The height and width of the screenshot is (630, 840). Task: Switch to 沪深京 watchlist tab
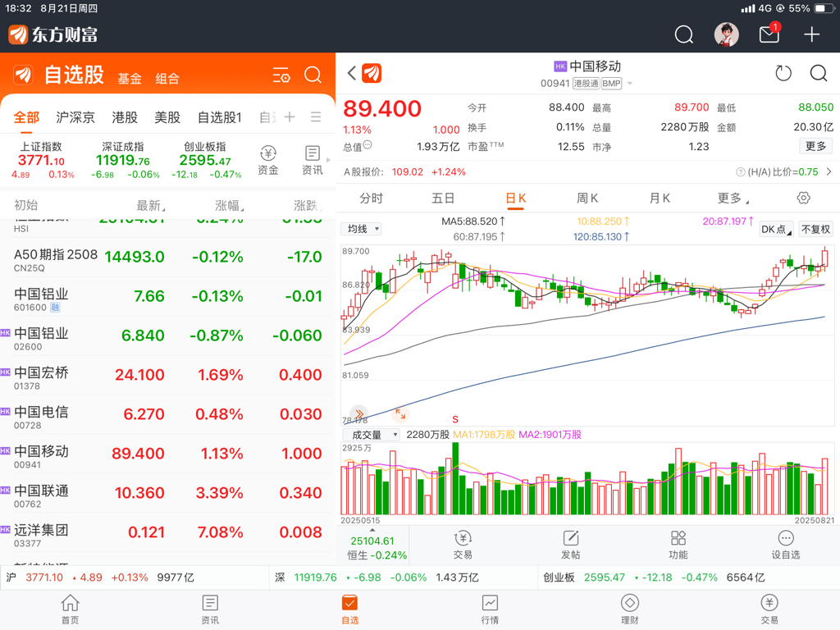pos(75,116)
